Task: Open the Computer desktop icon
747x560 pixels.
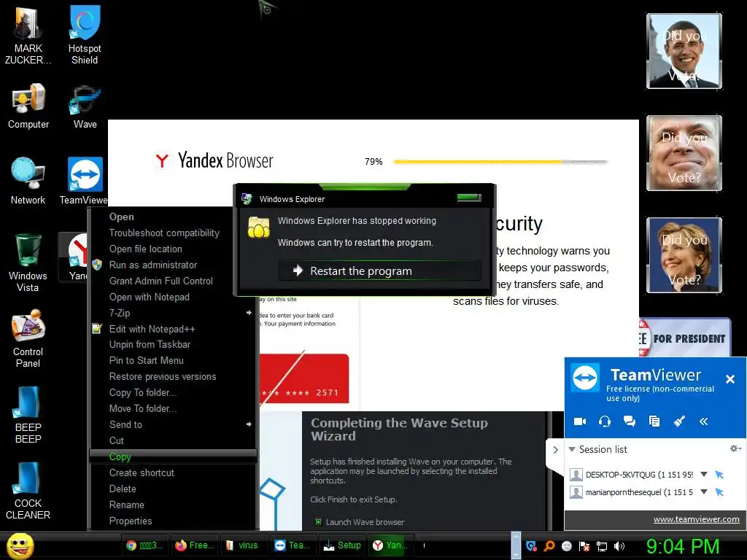Action: (28, 106)
